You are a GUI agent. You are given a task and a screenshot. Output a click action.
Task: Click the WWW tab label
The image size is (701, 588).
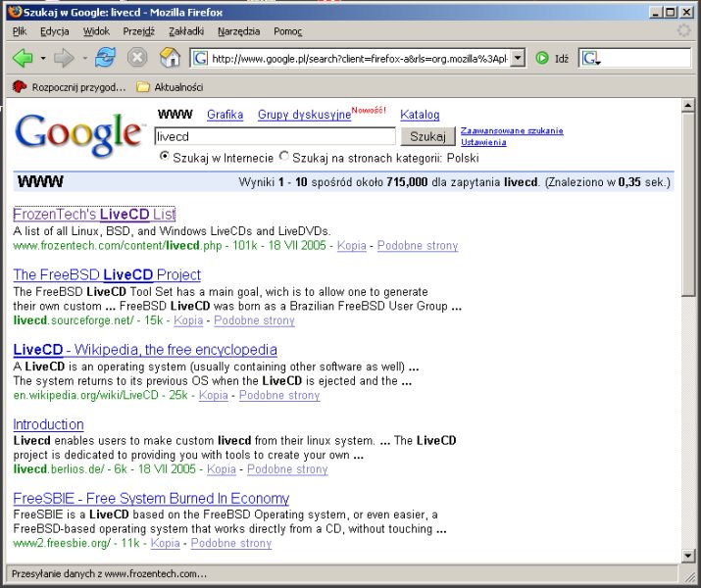click(175, 115)
